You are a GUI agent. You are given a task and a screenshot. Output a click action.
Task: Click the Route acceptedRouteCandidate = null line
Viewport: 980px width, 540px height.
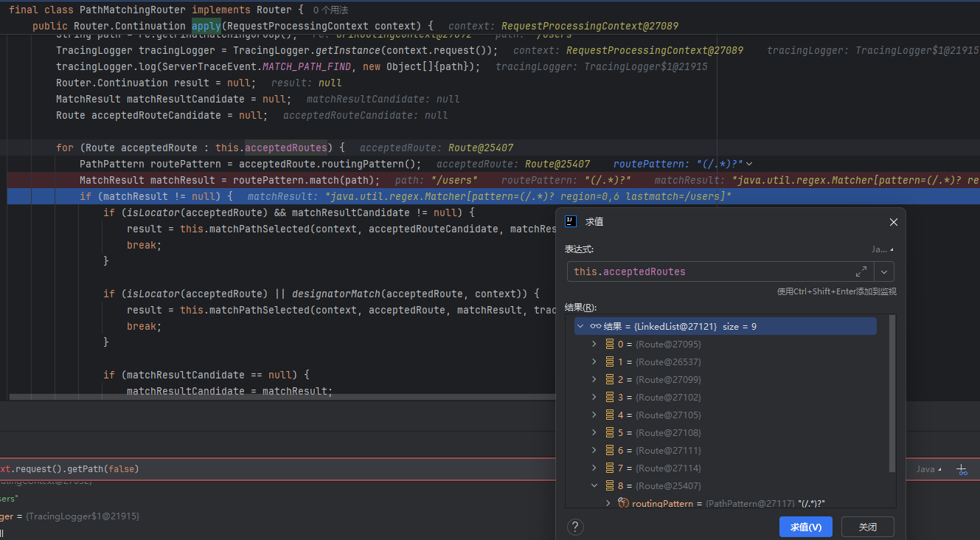(x=162, y=115)
